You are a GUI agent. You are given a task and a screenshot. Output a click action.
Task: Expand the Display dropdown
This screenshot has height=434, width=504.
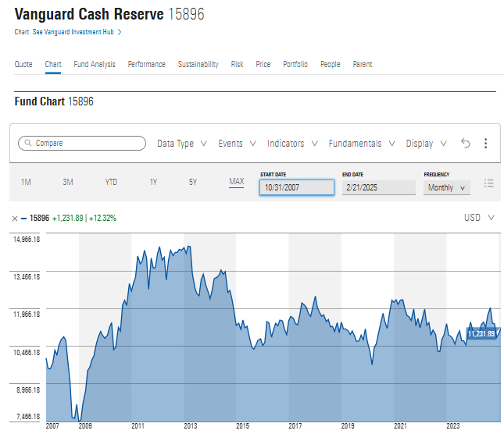click(426, 143)
